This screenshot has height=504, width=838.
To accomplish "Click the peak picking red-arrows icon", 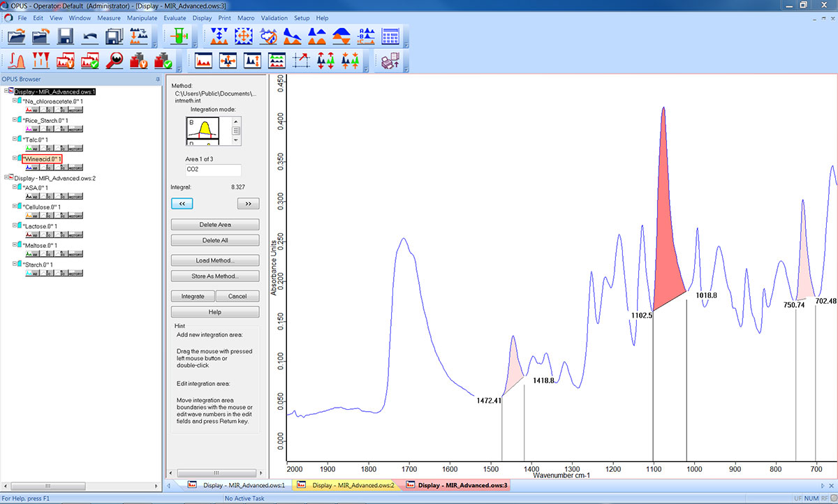I will [x=42, y=61].
